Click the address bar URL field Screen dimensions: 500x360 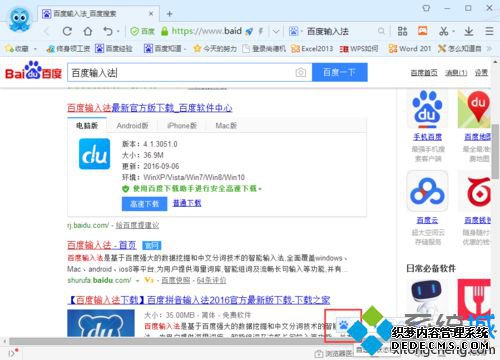pyautogui.click(x=207, y=31)
